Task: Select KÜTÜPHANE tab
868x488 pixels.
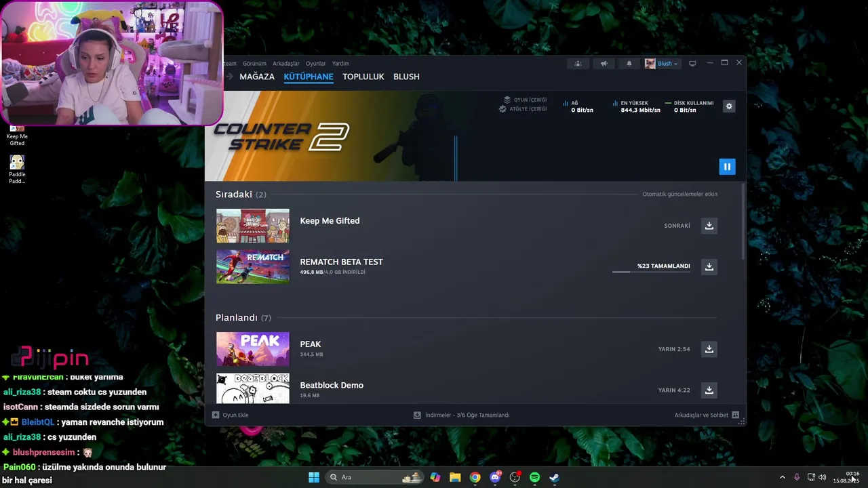Action: click(x=309, y=77)
